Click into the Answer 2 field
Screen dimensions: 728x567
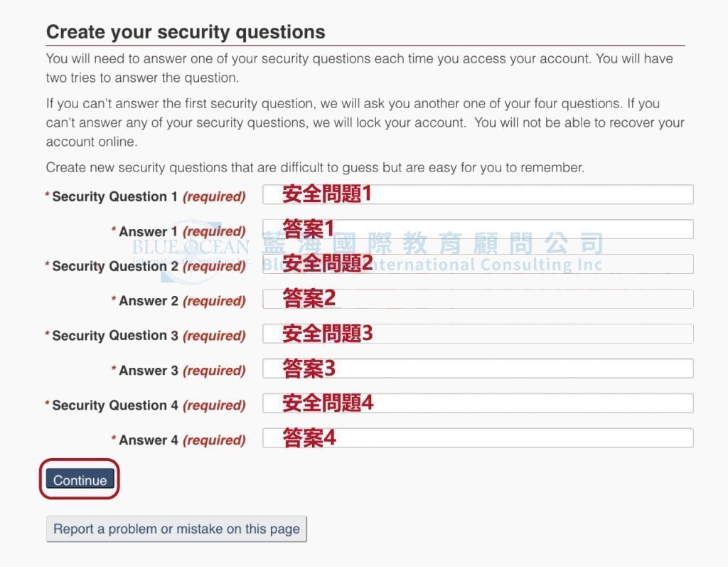(478, 299)
